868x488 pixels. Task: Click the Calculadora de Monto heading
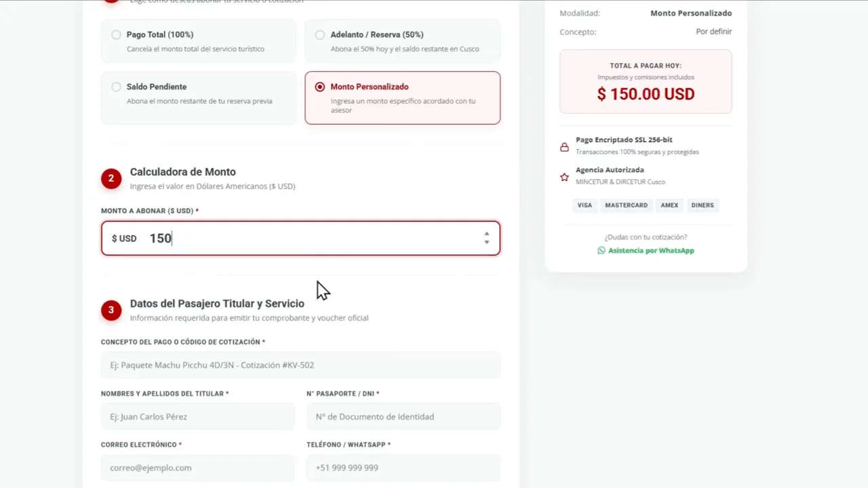click(x=183, y=172)
